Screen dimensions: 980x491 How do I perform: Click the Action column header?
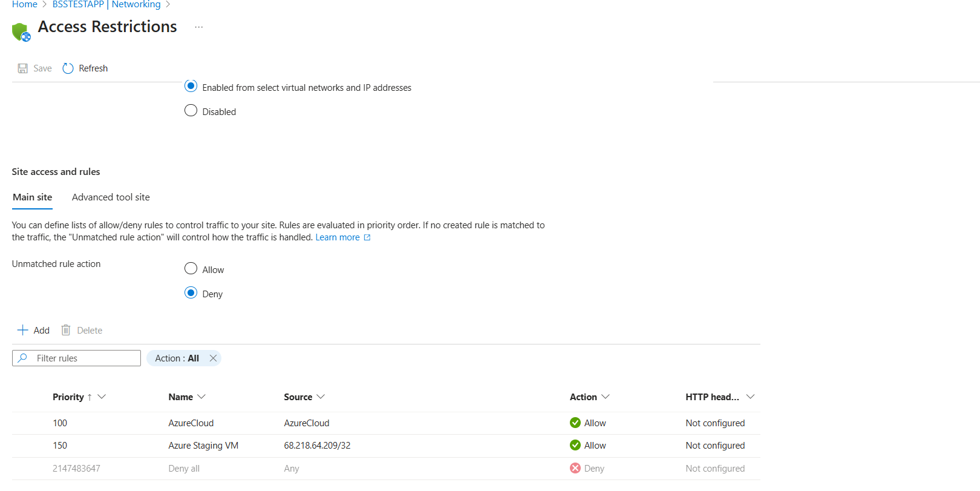coord(583,397)
